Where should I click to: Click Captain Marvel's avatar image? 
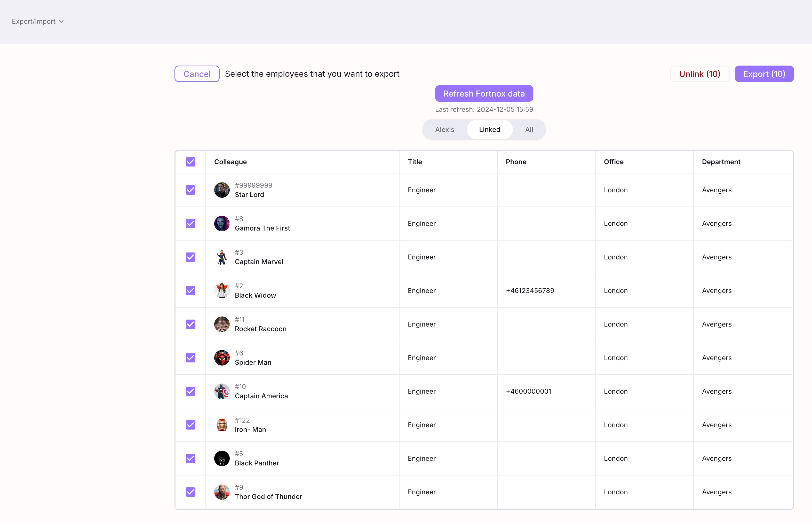pyautogui.click(x=222, y=257)
